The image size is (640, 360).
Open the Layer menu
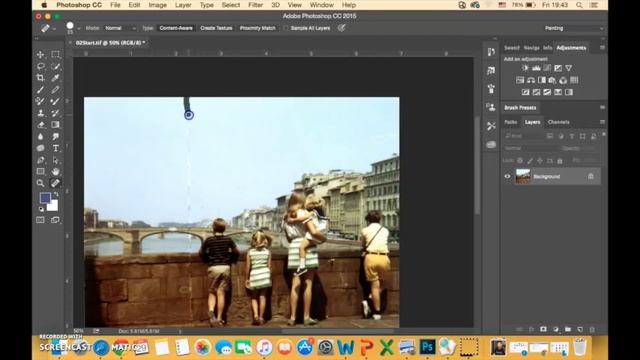pyautogui.click(x=183, y=5)
